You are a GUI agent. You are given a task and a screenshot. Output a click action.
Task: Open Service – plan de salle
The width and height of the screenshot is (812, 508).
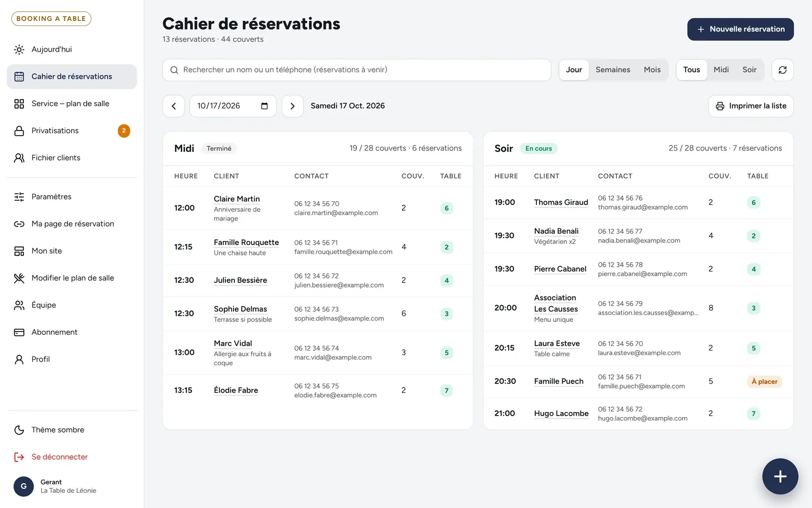coord(72,104)
